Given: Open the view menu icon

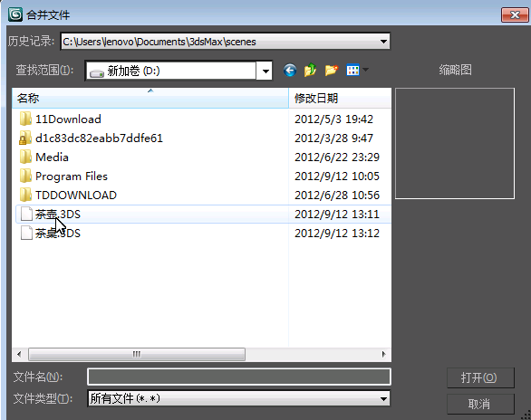Looking at the screenshot, I should [352, 71].
